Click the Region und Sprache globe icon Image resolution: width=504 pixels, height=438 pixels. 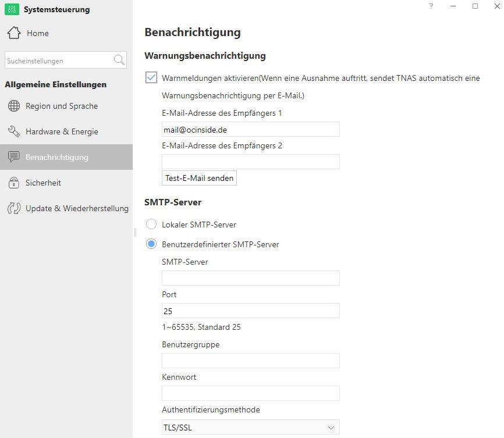click(x=14, y=106)
